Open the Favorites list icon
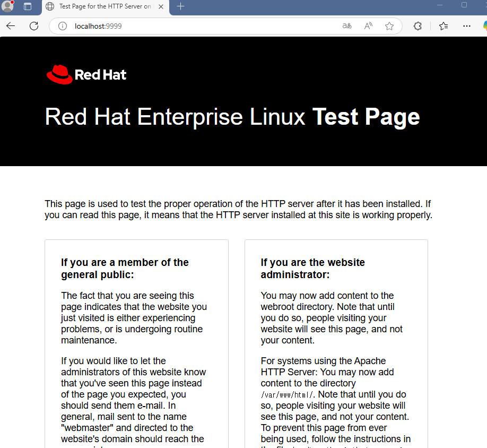The width and height of the screenshot is (487, 448). tap(443, 26)
